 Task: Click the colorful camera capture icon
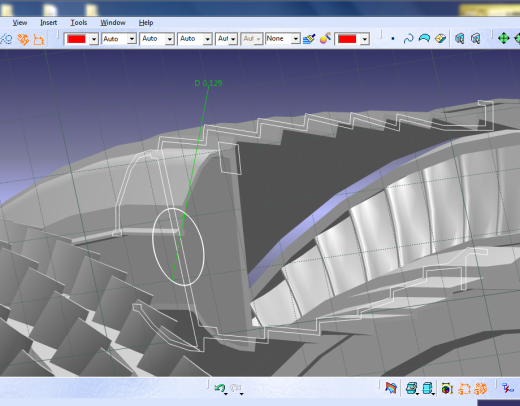(447, 388)
